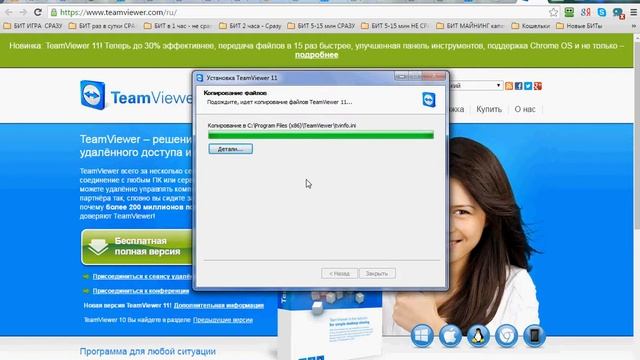Image resolution: width=640 pixels, height=360 pixels.
Task: Reload the teamviewer.com page
Action: coord(38,12)
